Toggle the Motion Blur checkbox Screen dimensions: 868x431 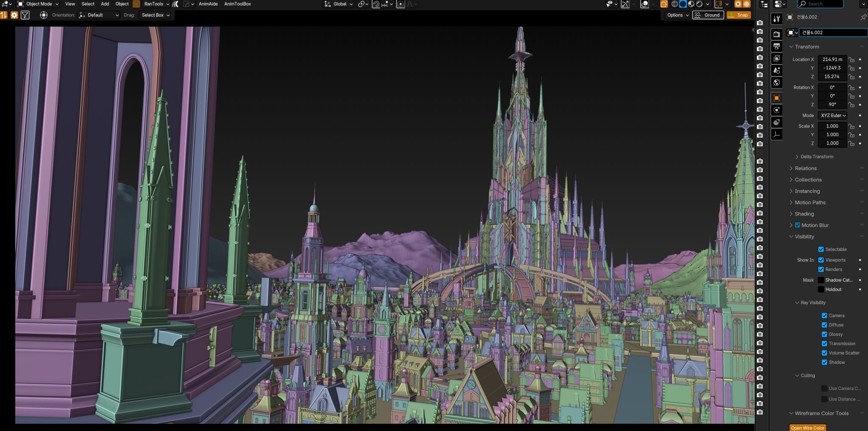pos(797,225)
